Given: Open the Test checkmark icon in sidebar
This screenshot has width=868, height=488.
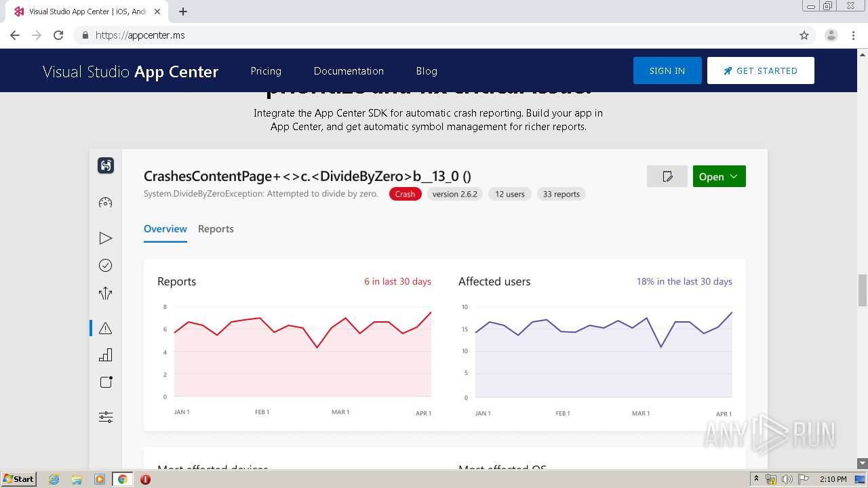Looking at the screenshot, I should coord(105,266).
